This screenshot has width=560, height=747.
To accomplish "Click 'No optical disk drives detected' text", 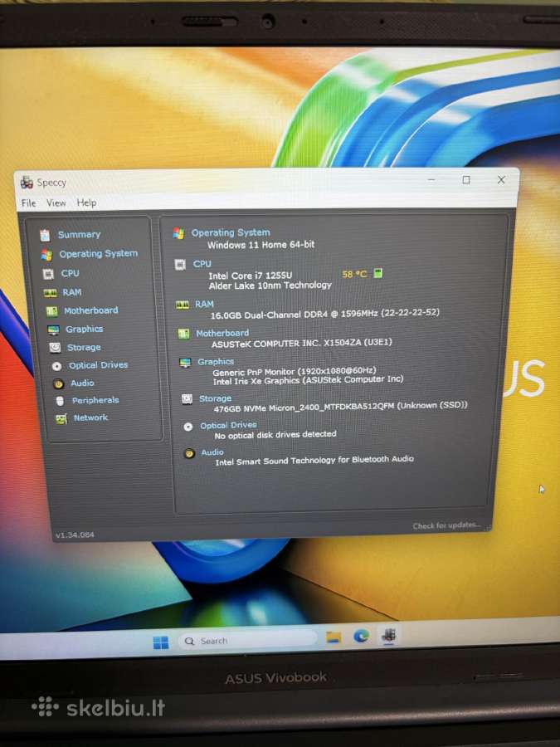I will [x=275, y=435].
